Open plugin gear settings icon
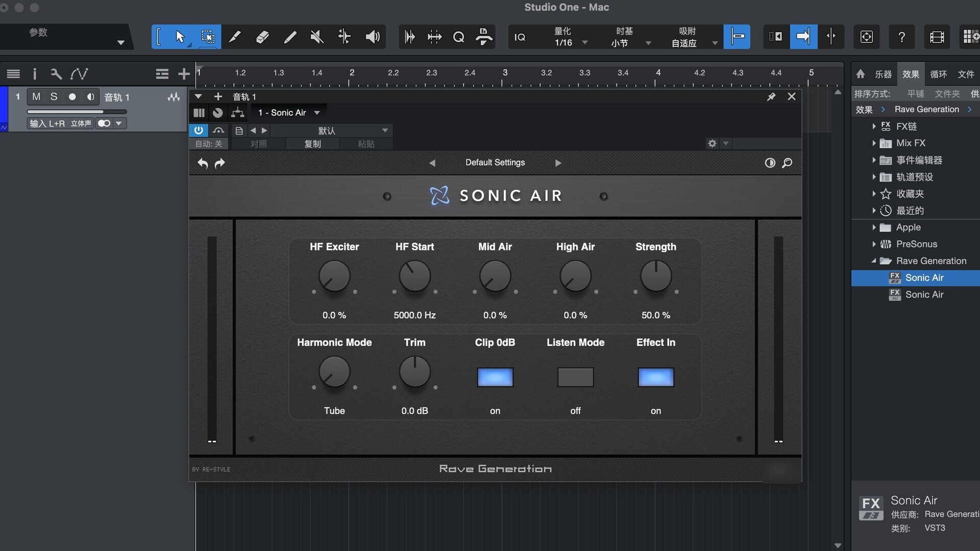 click(713, 143)
